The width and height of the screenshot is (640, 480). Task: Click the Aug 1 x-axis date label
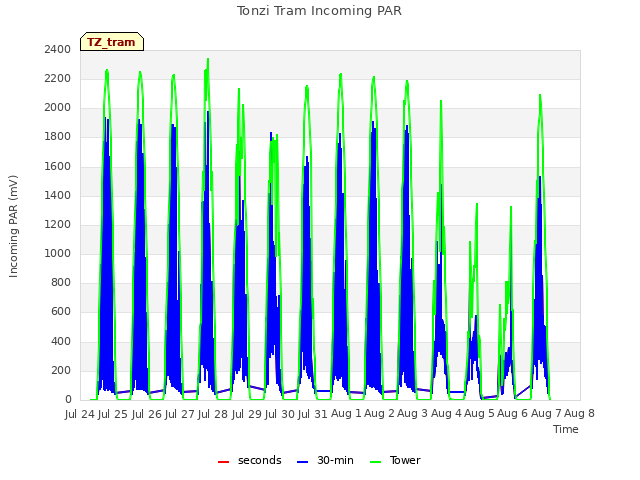pos(346,414)
